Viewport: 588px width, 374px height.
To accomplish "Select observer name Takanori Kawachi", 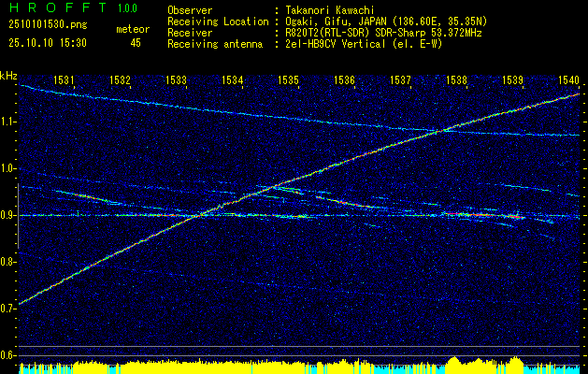I will [x=328, y=10].
